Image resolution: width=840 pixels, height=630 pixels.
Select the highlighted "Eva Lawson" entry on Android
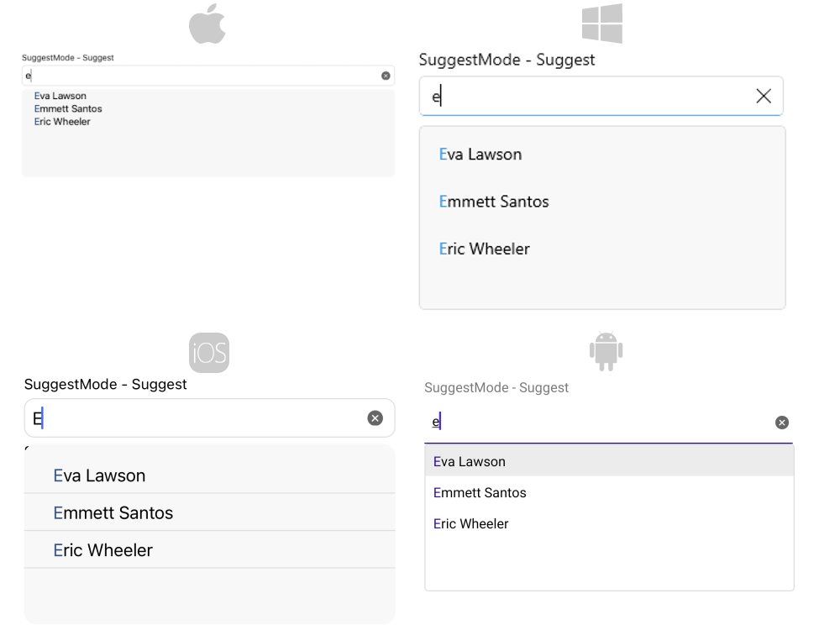469,461
